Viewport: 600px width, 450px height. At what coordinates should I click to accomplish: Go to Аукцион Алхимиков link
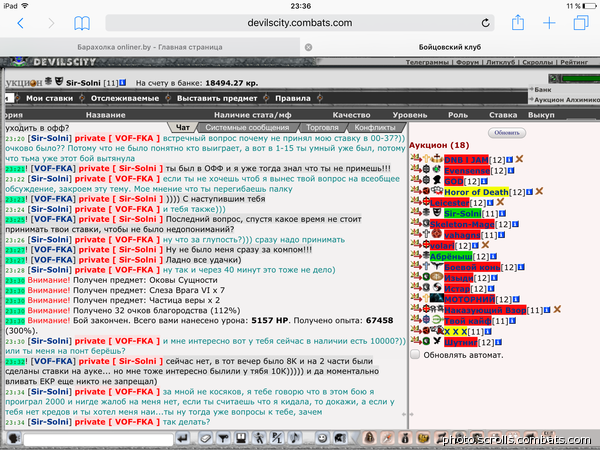[x=567, y=99]
